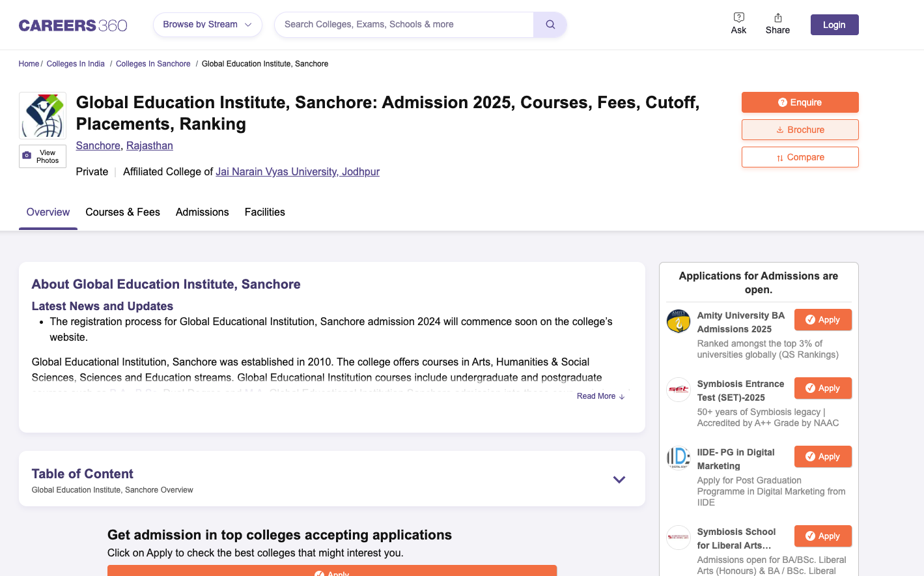The height and width of the screenshot is (576, 924).
Task: Click the Latest News and Updates heading
Action: (102, 306)
